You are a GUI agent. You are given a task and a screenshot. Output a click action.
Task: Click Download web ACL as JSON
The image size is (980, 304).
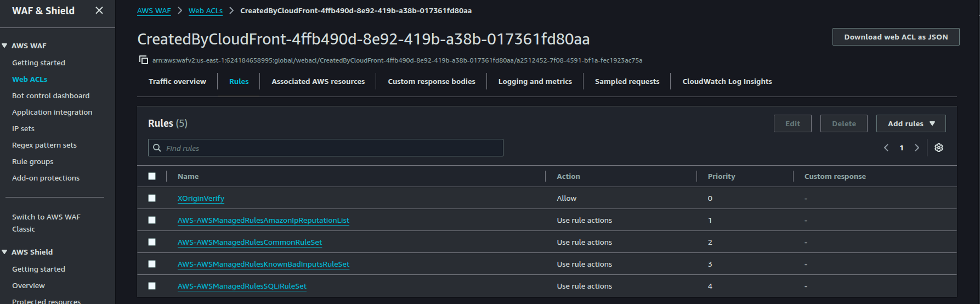896,37
